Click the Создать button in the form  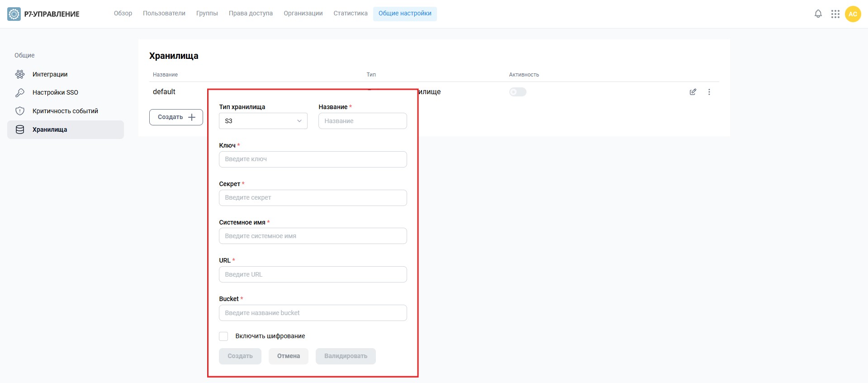[240, 356]
